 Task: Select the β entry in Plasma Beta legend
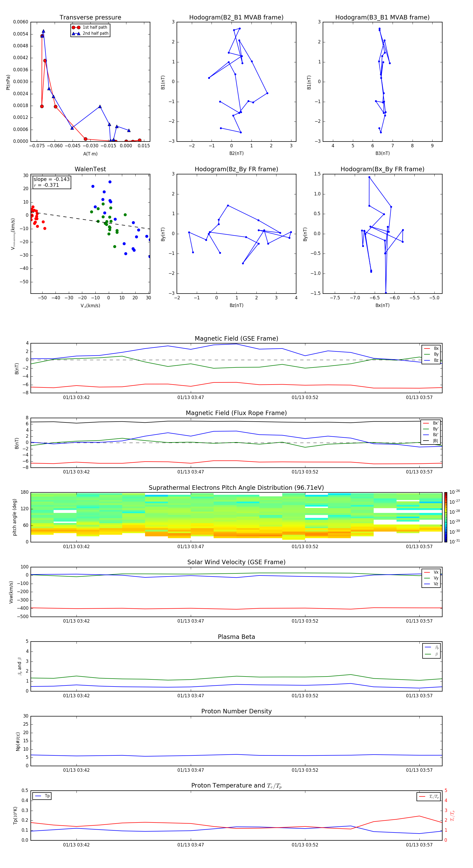(x=431, y=654)
